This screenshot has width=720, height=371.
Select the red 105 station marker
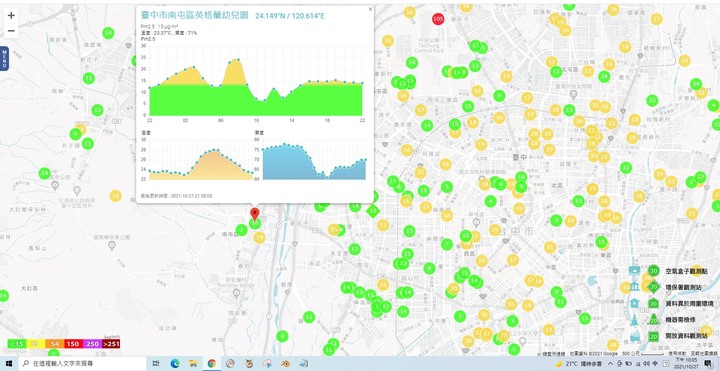[438, 19]
